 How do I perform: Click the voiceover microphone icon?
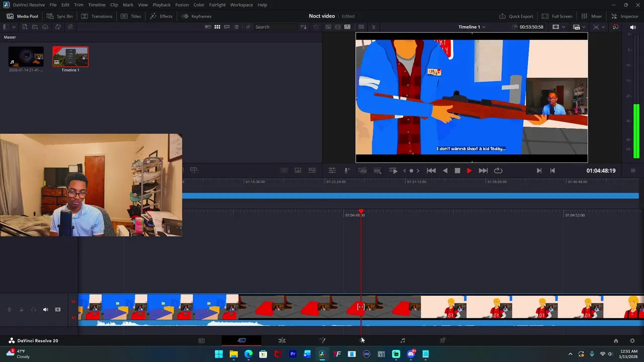coord(347,170)
